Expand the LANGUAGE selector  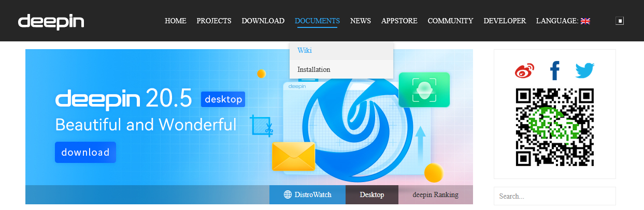pyautogui.click(x=563, y=21)
